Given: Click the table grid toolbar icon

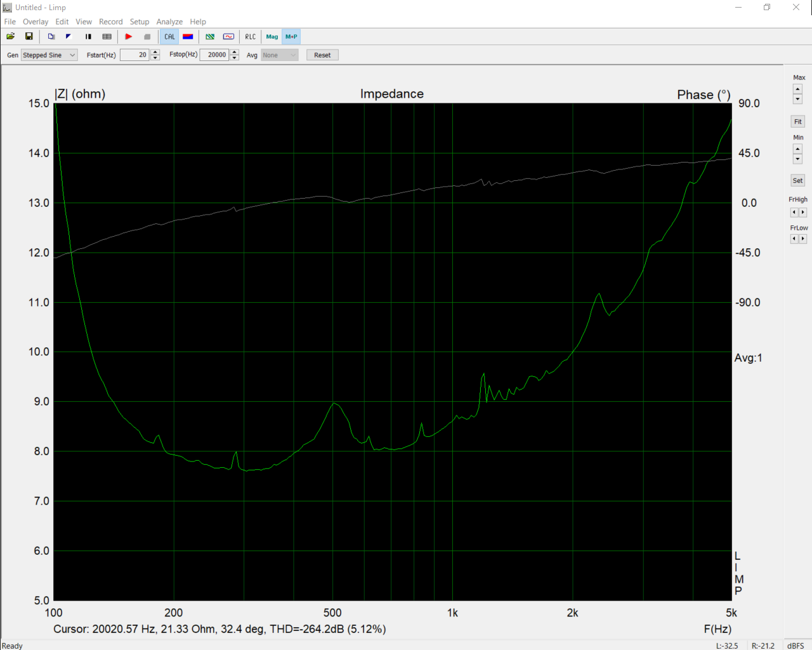Looking at the screenshot, I should [107, 37].
